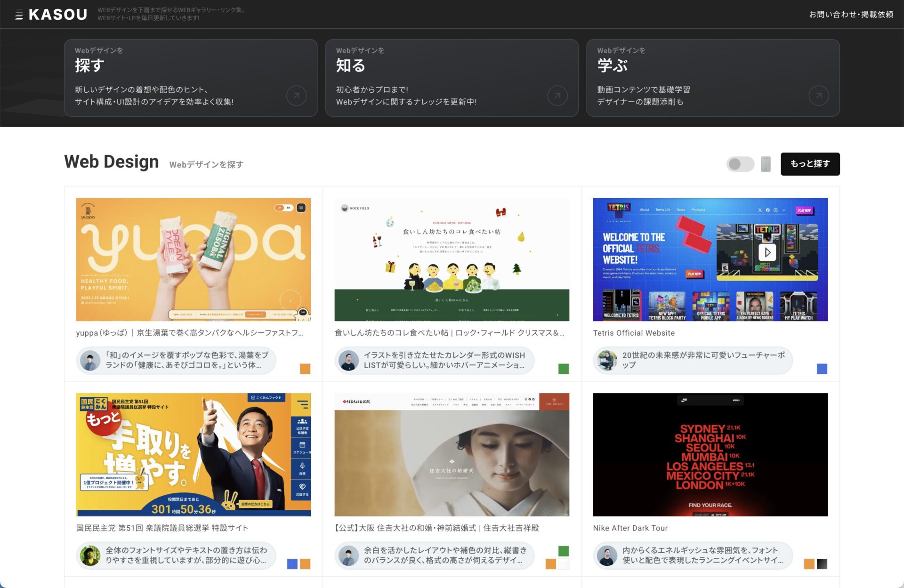Click the KASOU logo icon
The height and width of the screenshot is (588, 904).
[19, 15]
